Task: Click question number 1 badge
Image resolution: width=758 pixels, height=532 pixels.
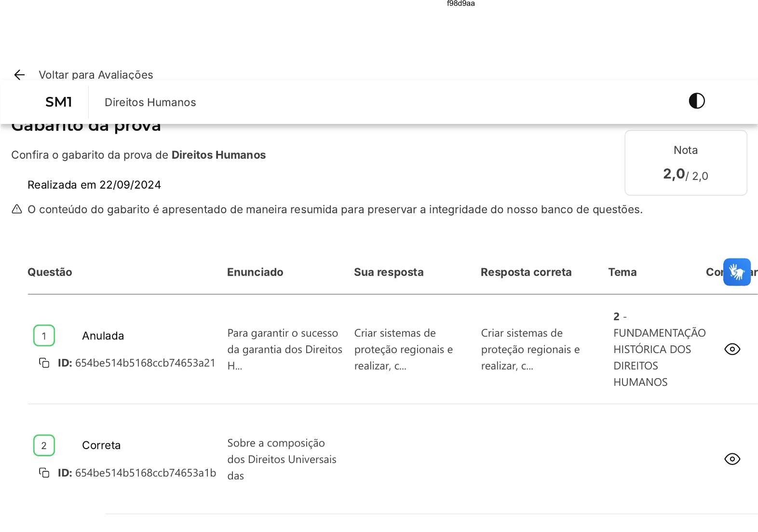Action: click(x=44, y=336)
